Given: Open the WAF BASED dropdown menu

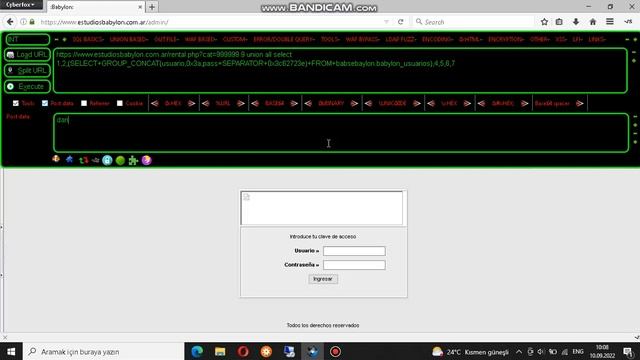Looking at the screenshot, I should 200,40.
